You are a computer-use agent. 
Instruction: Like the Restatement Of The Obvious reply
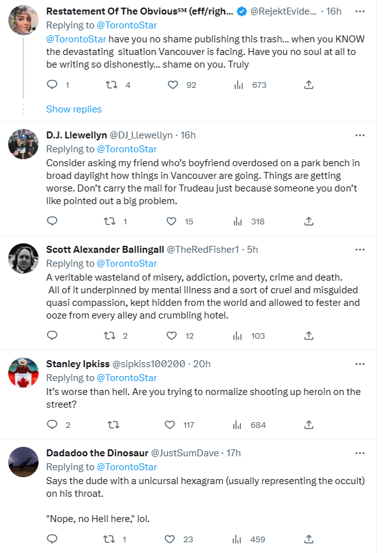click(173, 85)
